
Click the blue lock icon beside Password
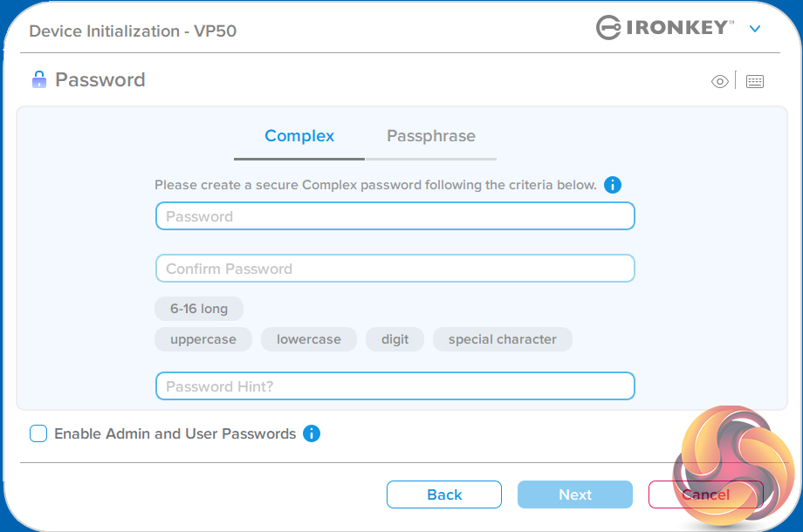[38, 80]
